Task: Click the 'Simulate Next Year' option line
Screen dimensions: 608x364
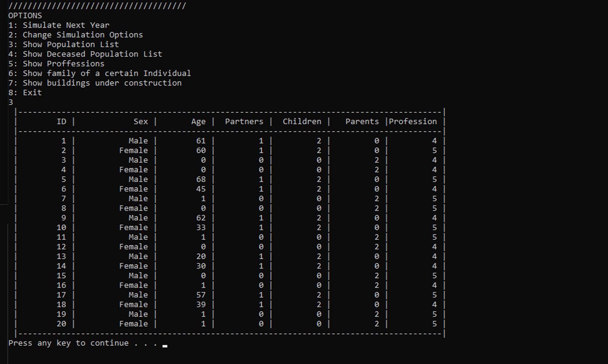Action: 59,25
